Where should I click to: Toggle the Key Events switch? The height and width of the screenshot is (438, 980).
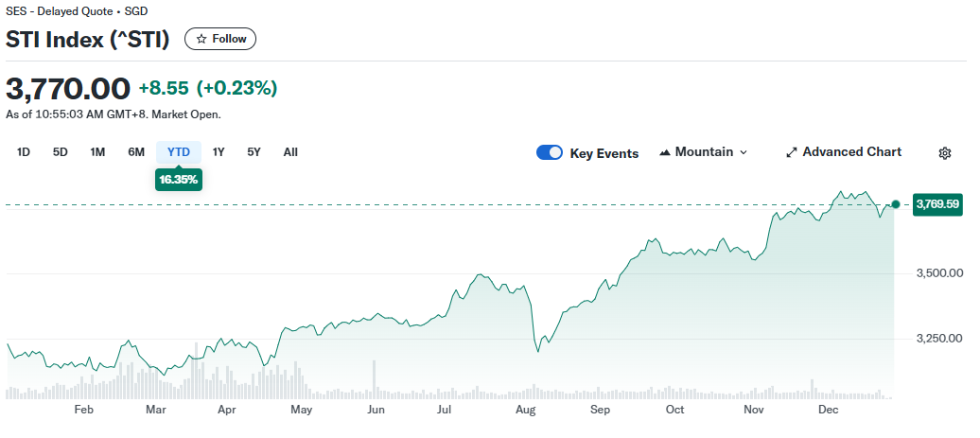(550, 153)
